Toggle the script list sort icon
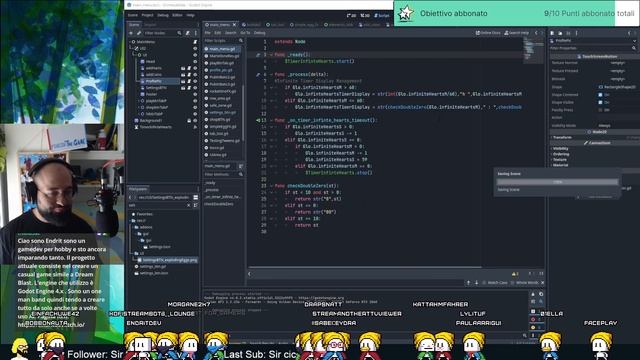640x360 pixels. pyautogui.click(x=241, y=166)
